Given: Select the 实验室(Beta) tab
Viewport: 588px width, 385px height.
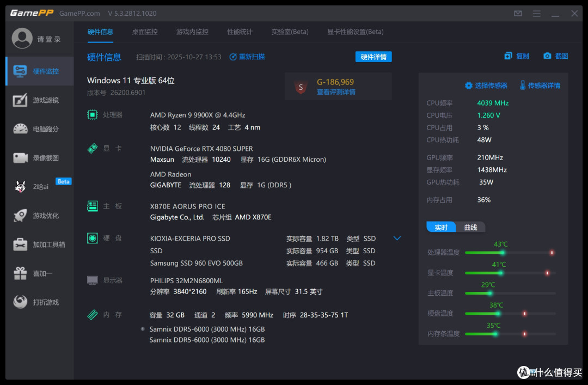Looking at the screenshot, I should tap(290, 32).
